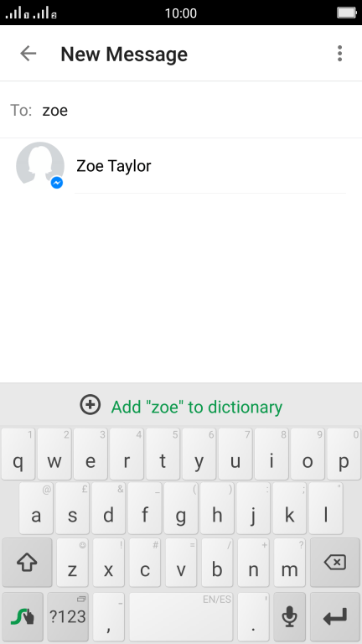The height and width of the screenshot is (644, 362).
Task: Tap the letter q key
Action: (18, 454)
